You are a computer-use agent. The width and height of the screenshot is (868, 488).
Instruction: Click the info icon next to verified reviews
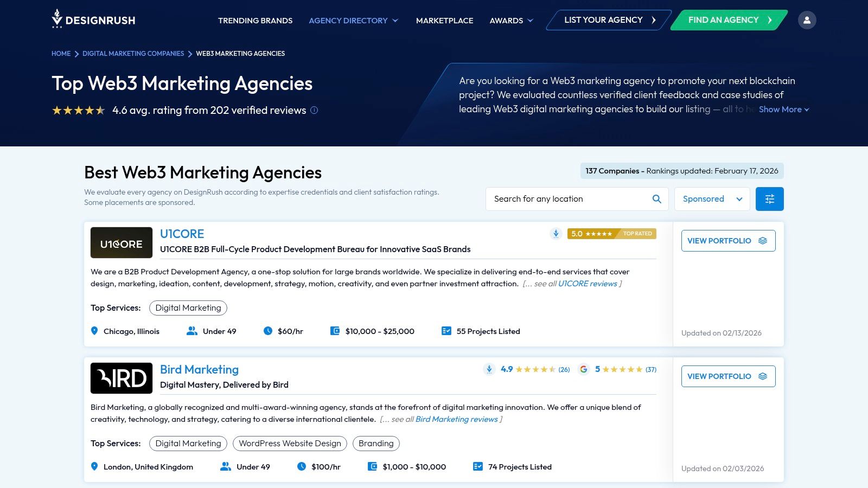tap(314, 110)
